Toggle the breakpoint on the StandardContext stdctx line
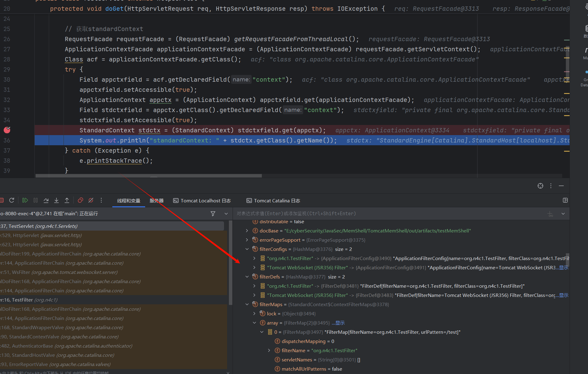The width and height of the screenshot is (588, 374). tap(7, 130)
